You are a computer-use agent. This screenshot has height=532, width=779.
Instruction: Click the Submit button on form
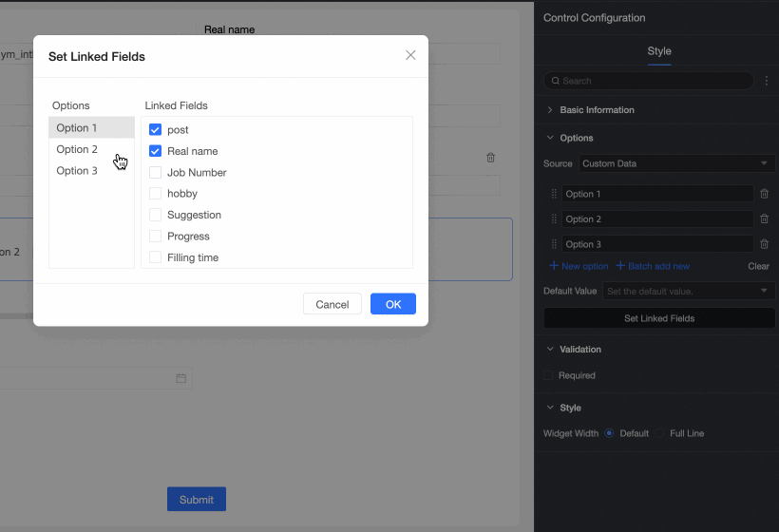pyautogui.click(x=197, y=499)
